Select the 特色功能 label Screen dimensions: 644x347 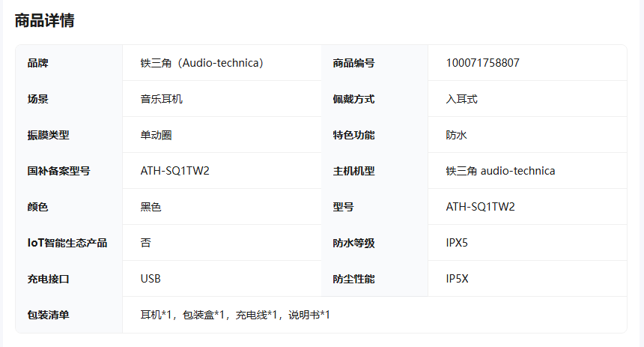coord(353,135)
